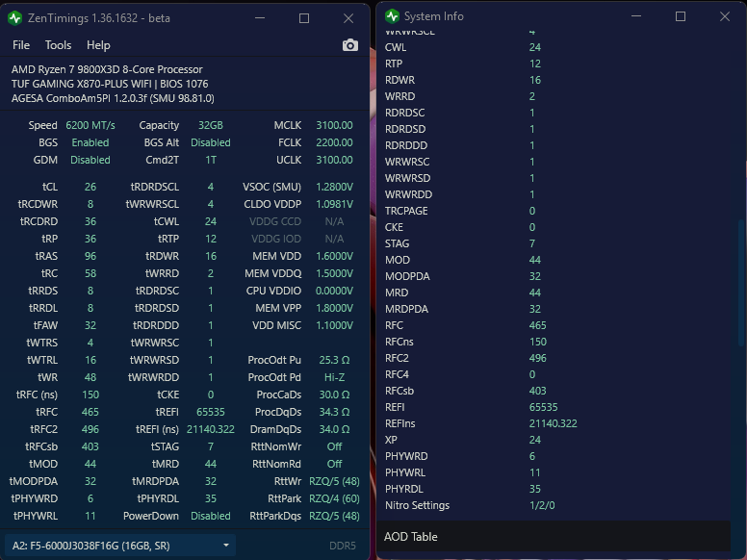Click the RttWr RZQ/5 (48) value

coord(334,481)
